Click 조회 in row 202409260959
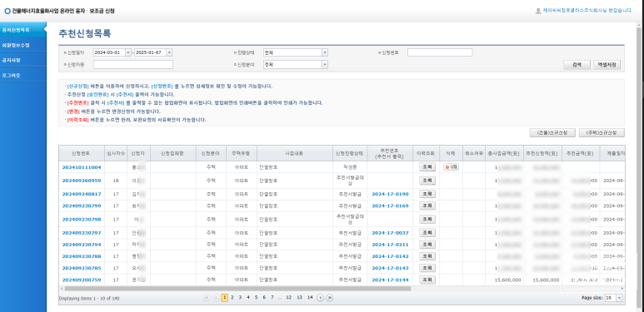The image size is (644, 312). 427,181
